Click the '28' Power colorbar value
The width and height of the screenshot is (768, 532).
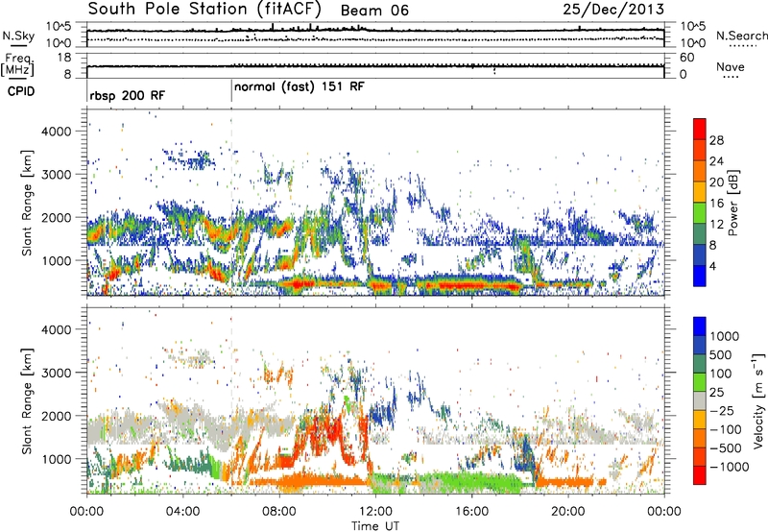coord(716,140)
